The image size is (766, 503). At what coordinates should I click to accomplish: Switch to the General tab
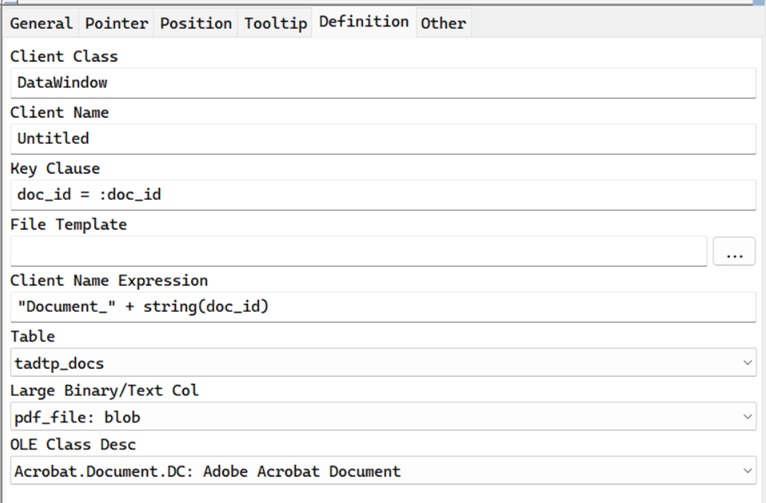[x=41, y=23]
